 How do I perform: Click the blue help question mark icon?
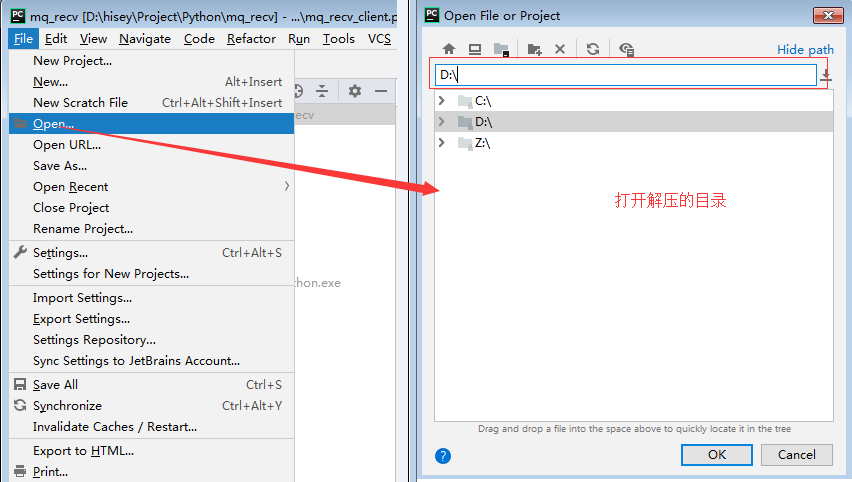click(443, 456)
